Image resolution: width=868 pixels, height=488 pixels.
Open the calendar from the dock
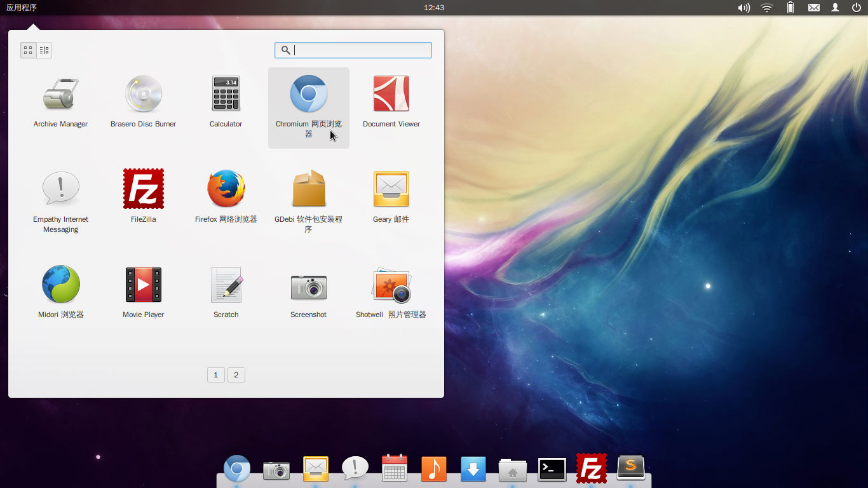pos(395,469)
